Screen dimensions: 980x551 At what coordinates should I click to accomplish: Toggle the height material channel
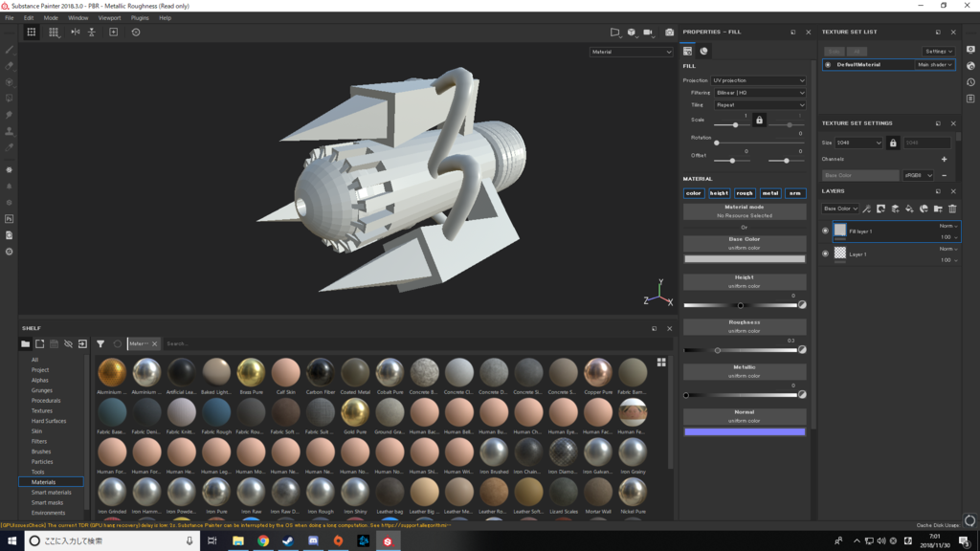(719, 193)
